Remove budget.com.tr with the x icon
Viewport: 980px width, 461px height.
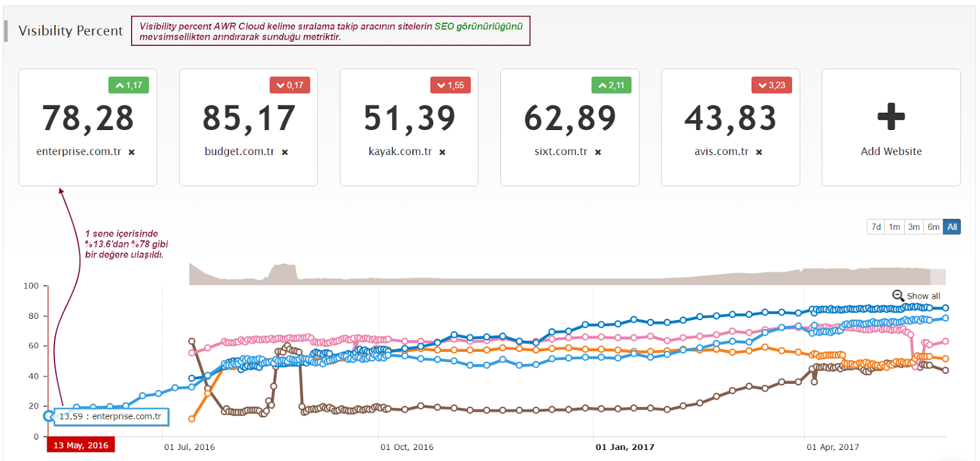click(x=285, y=152)
